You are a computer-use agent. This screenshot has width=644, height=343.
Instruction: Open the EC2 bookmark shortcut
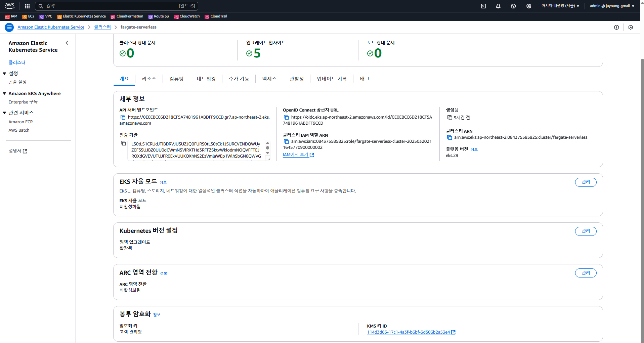point(28,16)
